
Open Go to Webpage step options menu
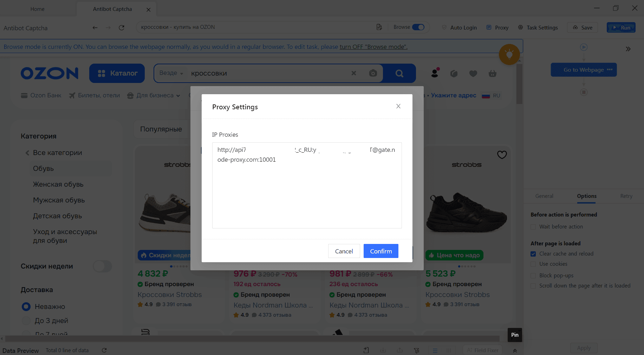(x=610, y=70)
